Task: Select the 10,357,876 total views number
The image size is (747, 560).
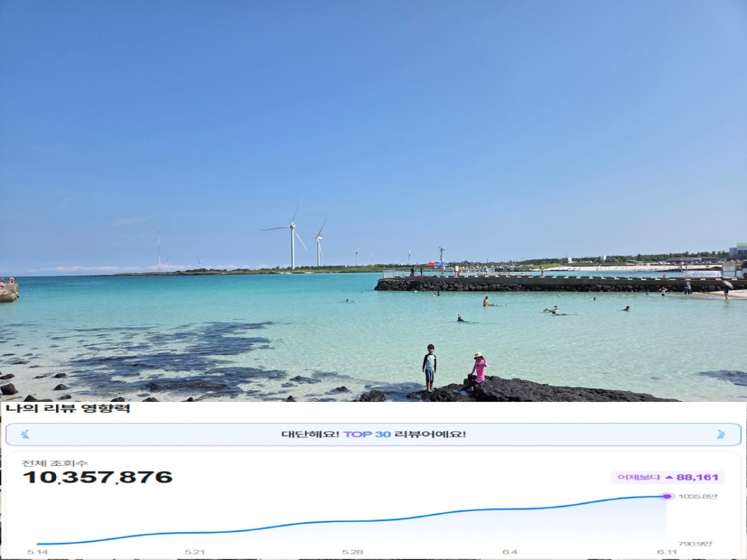Action: point(98,477)
